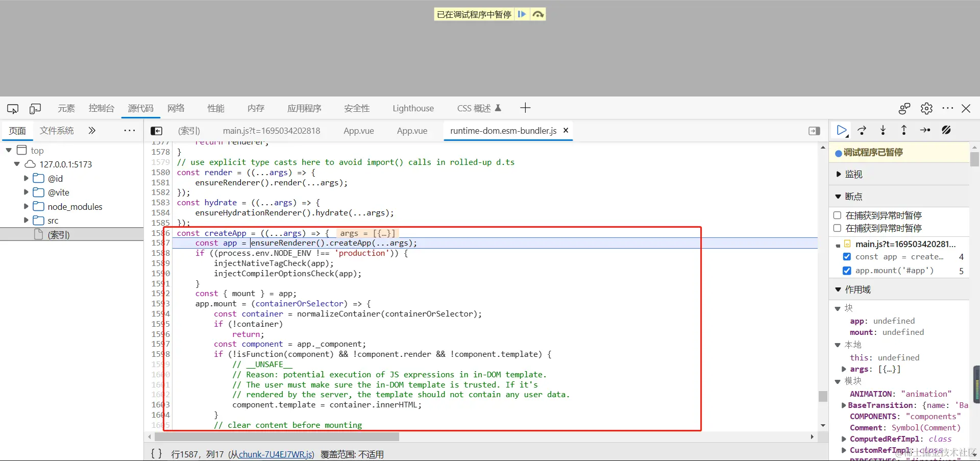
Task: Select (索引) file in tree
Action: pyautogui.click(x=59, y=235)
